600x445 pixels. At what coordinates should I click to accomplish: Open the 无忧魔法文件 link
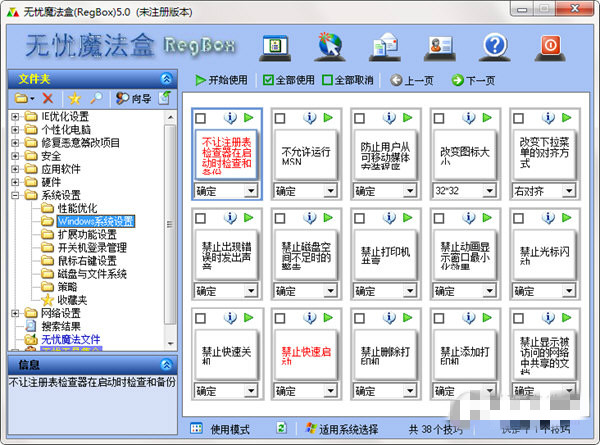[x=70, y=339]
